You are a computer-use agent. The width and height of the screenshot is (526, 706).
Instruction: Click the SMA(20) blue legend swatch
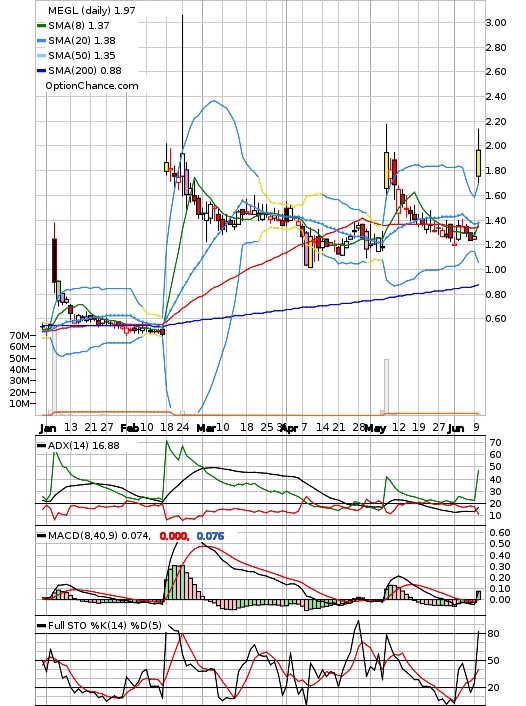[x=41, y=41]
